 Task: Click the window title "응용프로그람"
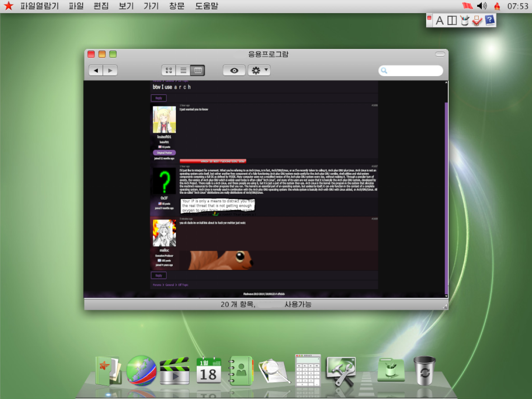coord(268,54)
